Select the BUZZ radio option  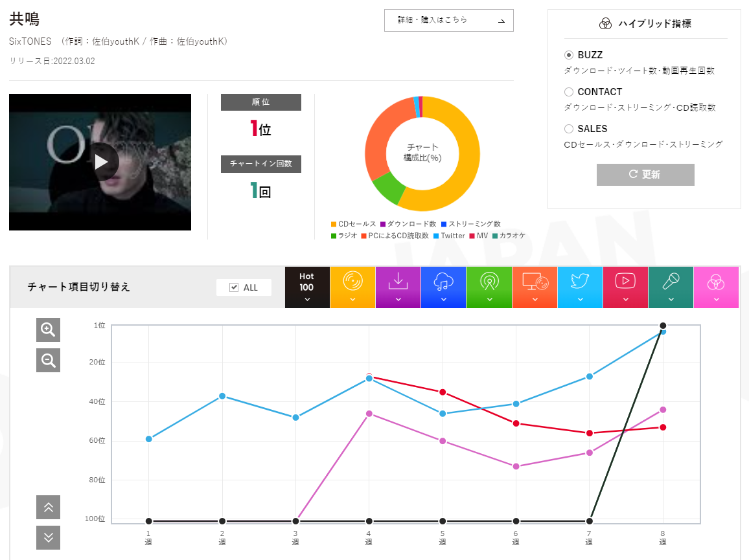(568, 55)
